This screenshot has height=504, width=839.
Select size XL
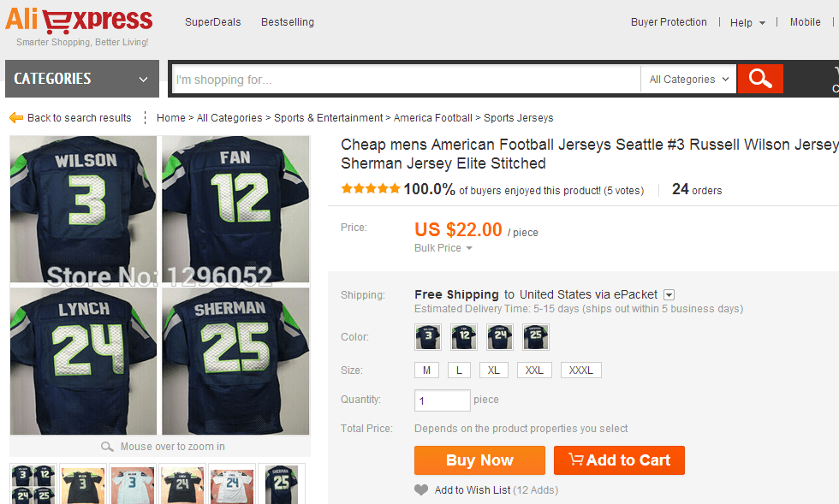click(493, 371)
